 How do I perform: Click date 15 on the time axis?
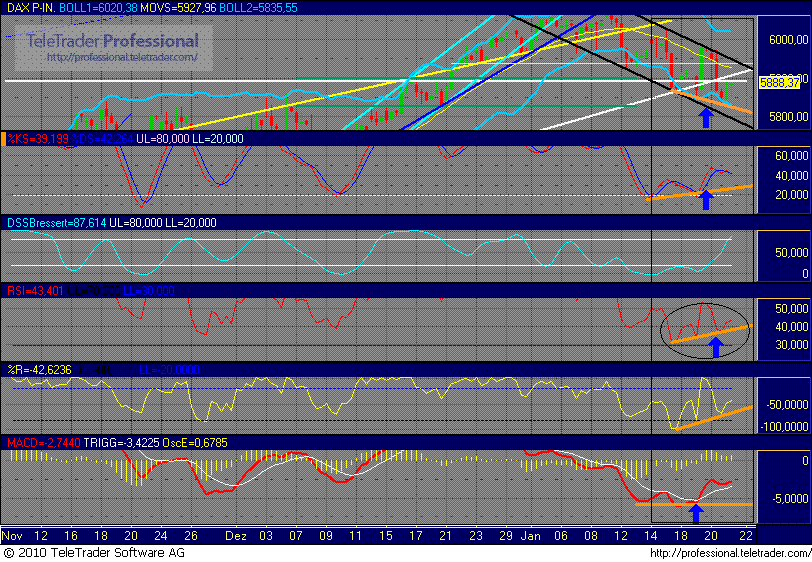click(386, 536)
